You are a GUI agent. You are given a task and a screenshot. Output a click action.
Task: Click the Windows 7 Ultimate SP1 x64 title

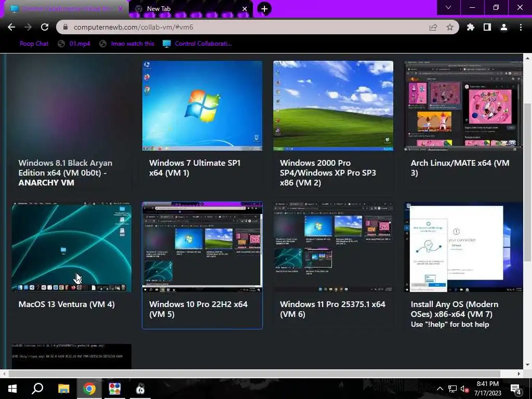click(x=195, y=168)
